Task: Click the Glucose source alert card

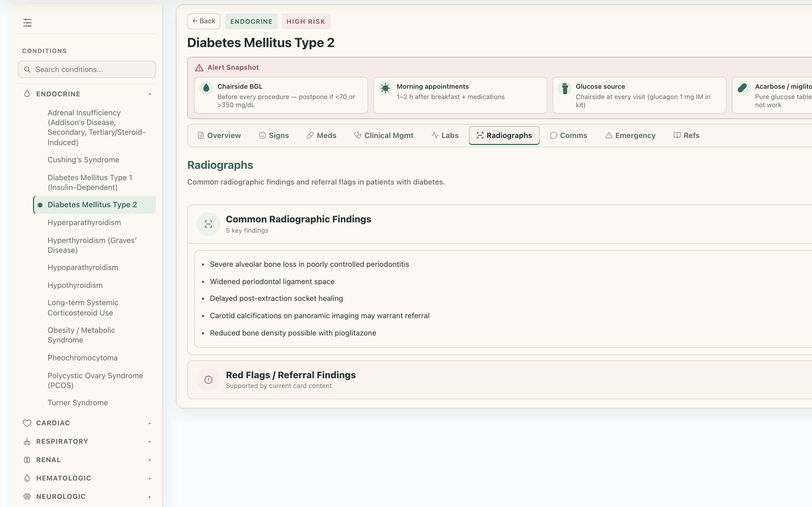Action: point(639,96)
